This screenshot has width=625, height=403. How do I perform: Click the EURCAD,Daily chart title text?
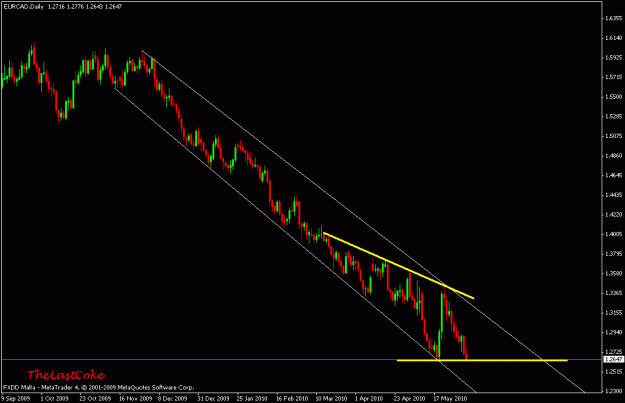[23, 7]
